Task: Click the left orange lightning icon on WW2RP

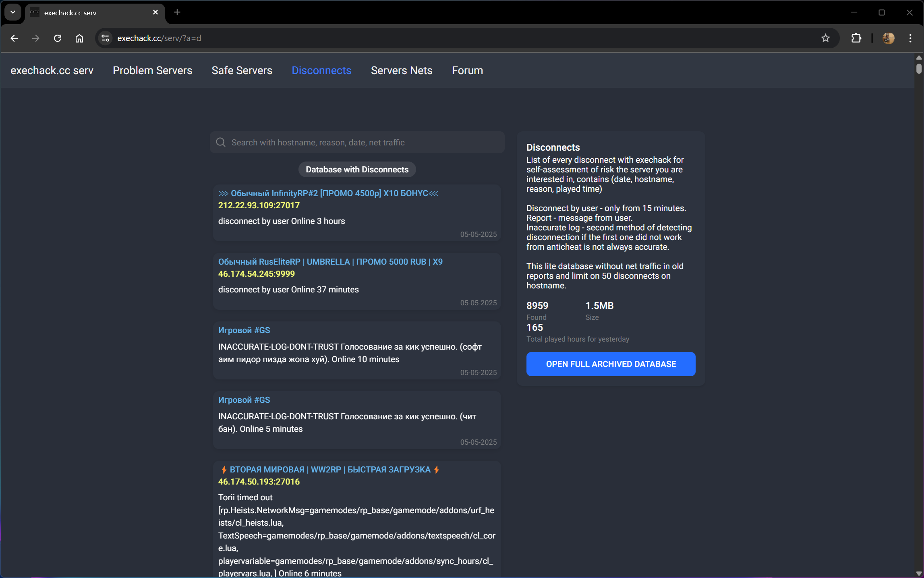Action: point(224,470)
